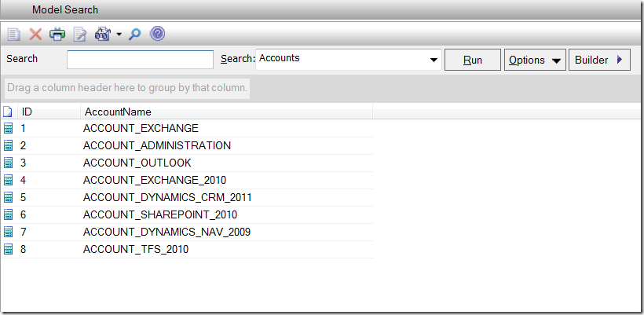Click the ACCOUNT_DYNAMICS_NAV_2009 name text
The width and height of the screenshot is (644, 315).
[x=166, y=233]
